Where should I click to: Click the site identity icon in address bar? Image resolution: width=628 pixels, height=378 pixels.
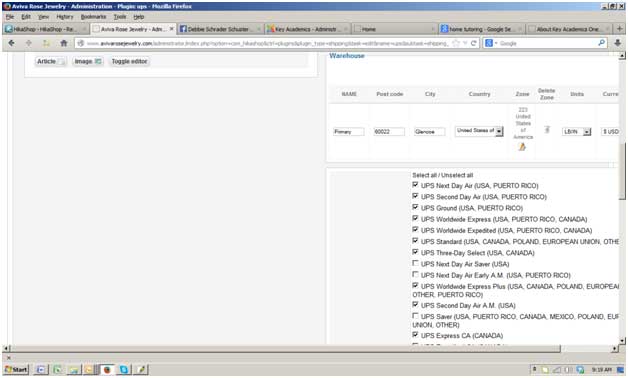pos(81,43)
